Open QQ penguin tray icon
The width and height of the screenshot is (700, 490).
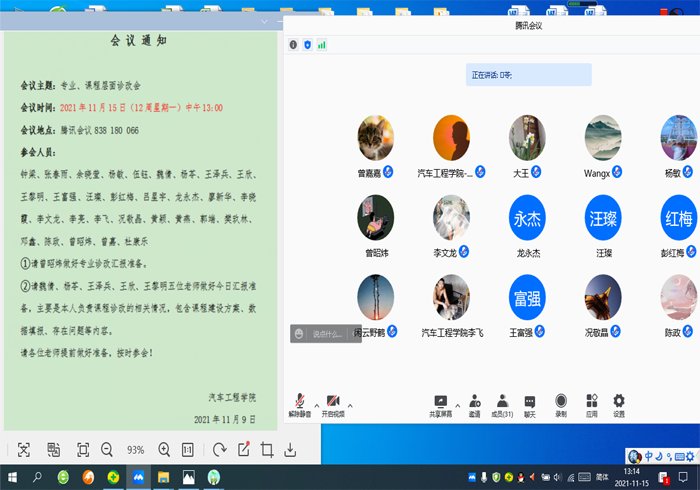coord(521,478)
